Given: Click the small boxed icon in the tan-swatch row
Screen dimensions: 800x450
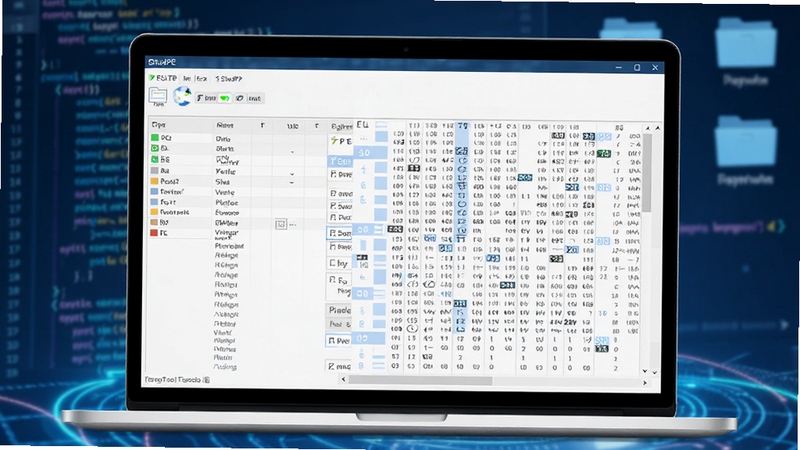Looking at the screenshot, I should tap(281, 224).
